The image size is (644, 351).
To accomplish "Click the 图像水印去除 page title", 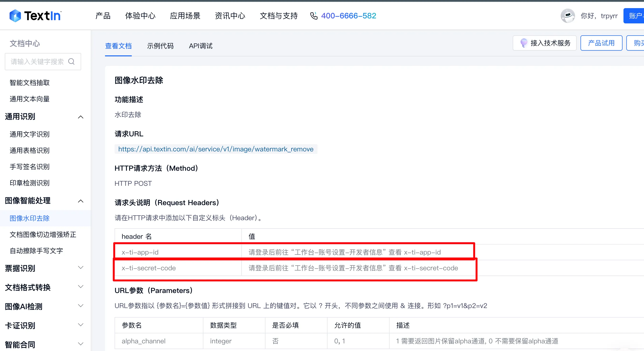I will tap(139, 80).
